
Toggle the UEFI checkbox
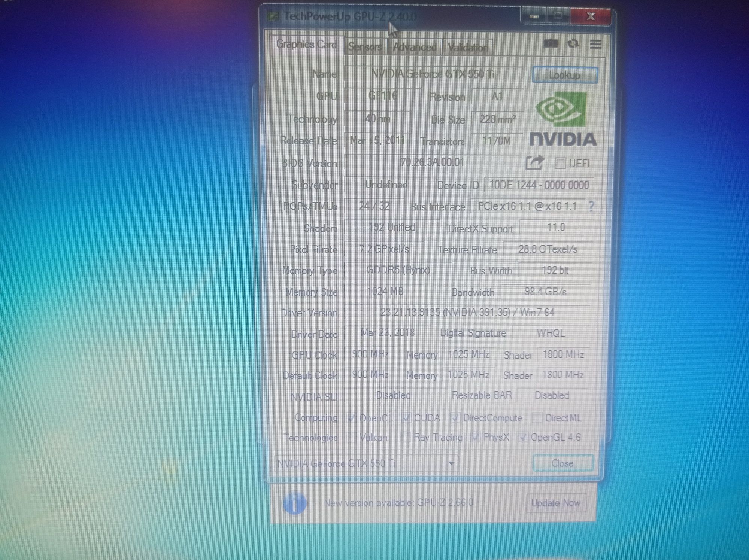(x=560, y=163)
